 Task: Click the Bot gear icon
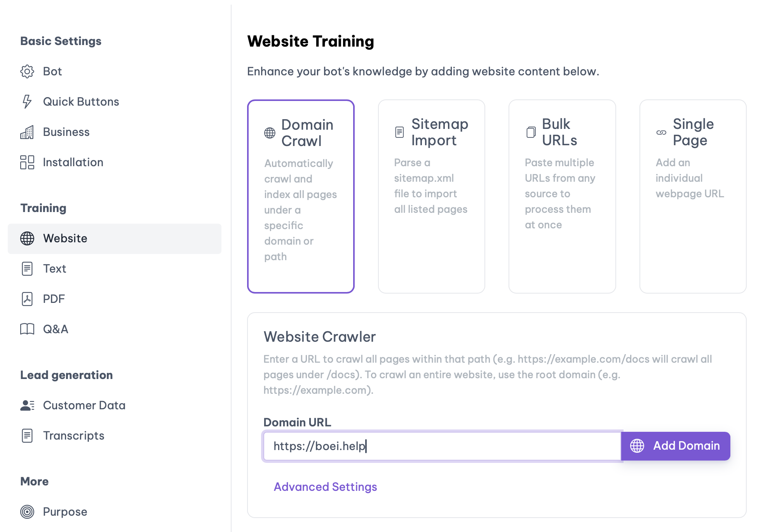27,71
